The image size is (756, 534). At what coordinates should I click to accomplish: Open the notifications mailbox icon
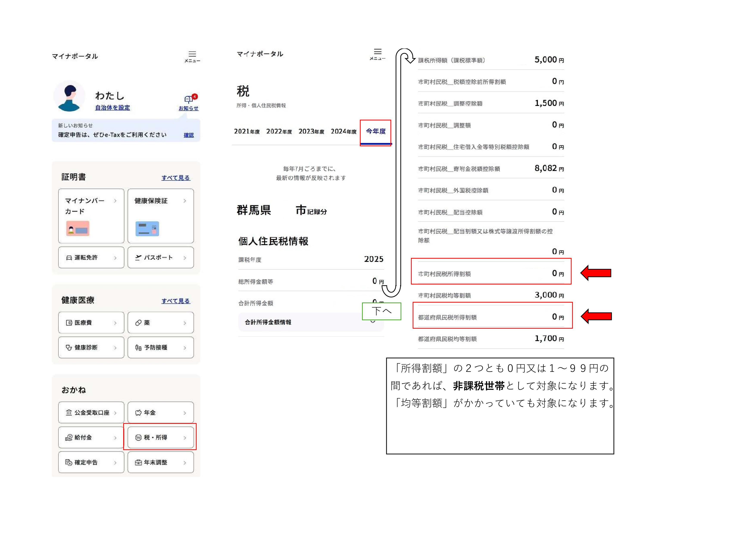[x=189, y=99]
